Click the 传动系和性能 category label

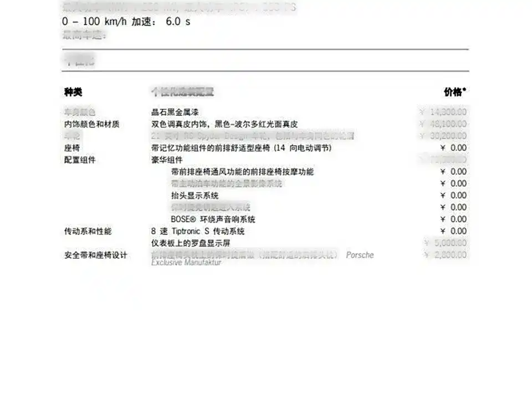tap(88, 231)
